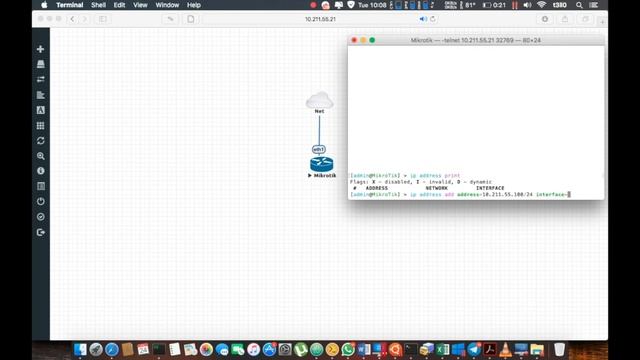640x360 pixels.
Task: Open More actions grid icon
Action: 40,125
